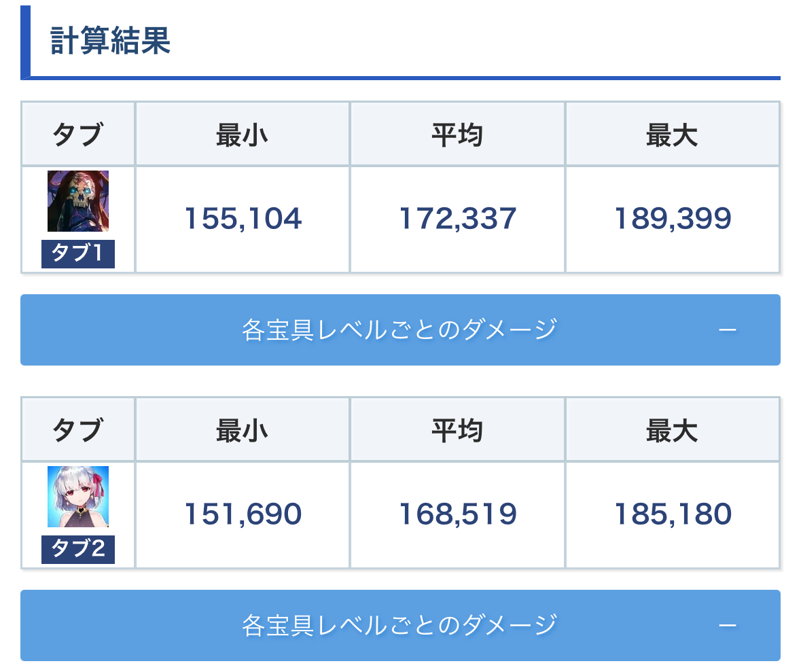Click the 平均 column header above Tab 2
The height and width of the screenshot is (672, 801).
point(457,431)
